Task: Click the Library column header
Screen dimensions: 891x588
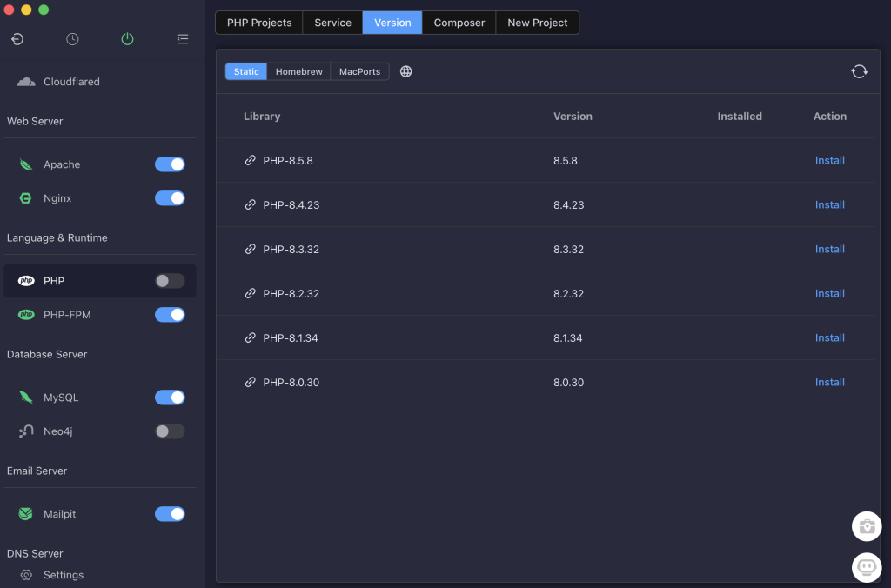Action: (x=262, y=116)
